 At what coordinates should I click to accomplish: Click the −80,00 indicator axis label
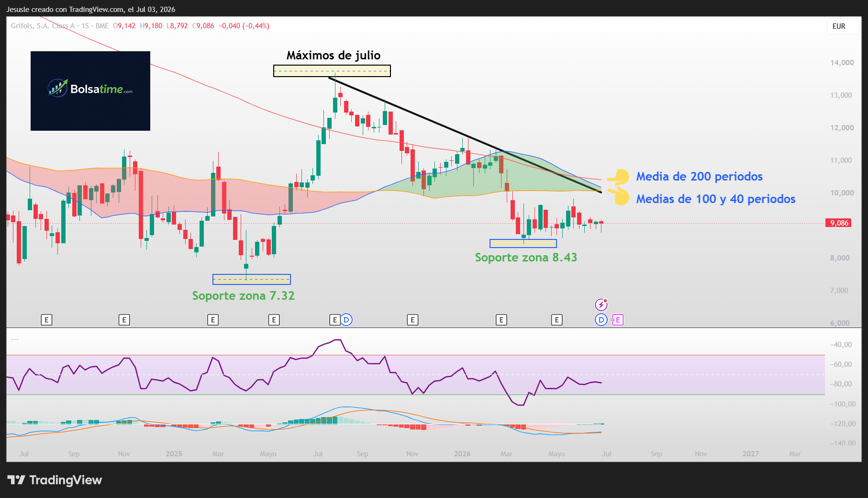[x=840, y=384]
